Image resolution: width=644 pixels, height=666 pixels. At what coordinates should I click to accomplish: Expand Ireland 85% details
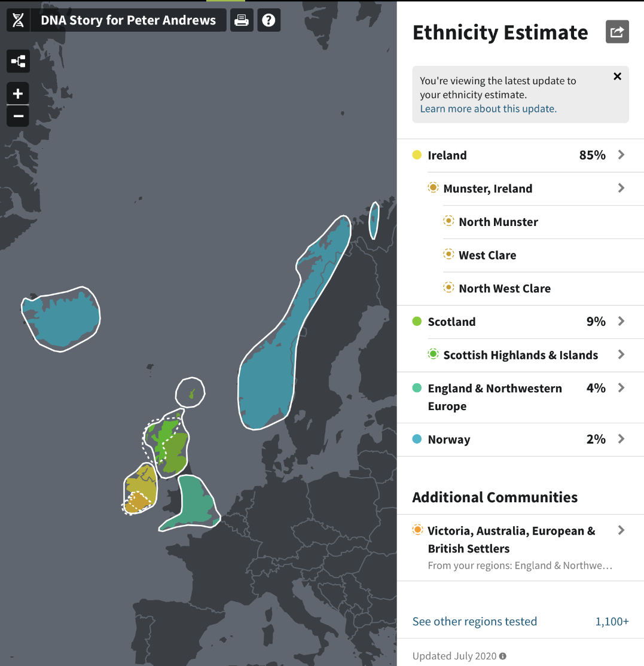click(621, 155)
